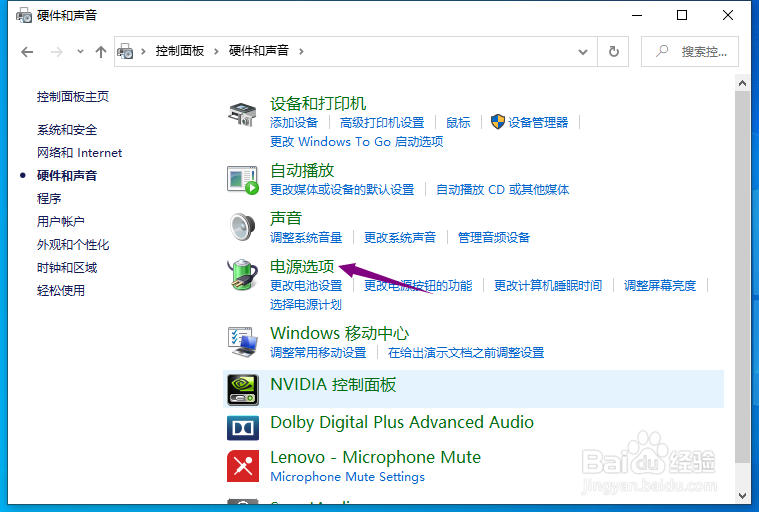The width and height of the screenshot is (759, 512).
Task: Open the 设备和打印机 heading link
Action: click(x=318, y=104)
